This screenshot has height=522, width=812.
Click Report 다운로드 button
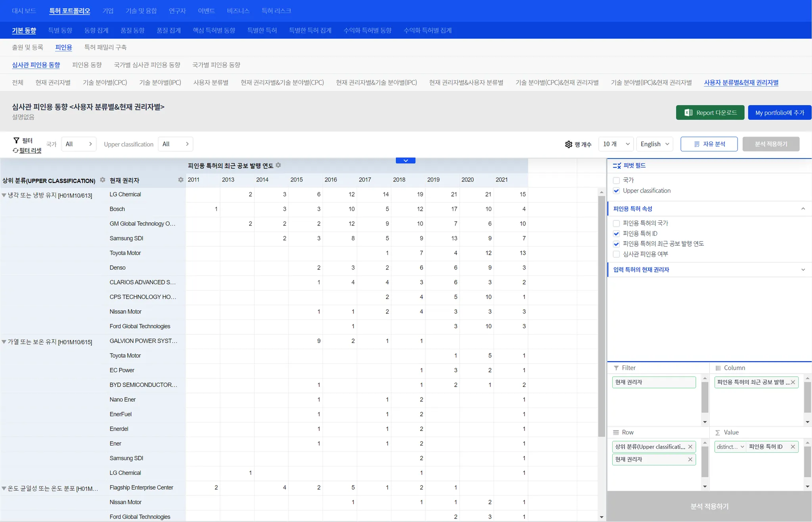coord(710,113)
